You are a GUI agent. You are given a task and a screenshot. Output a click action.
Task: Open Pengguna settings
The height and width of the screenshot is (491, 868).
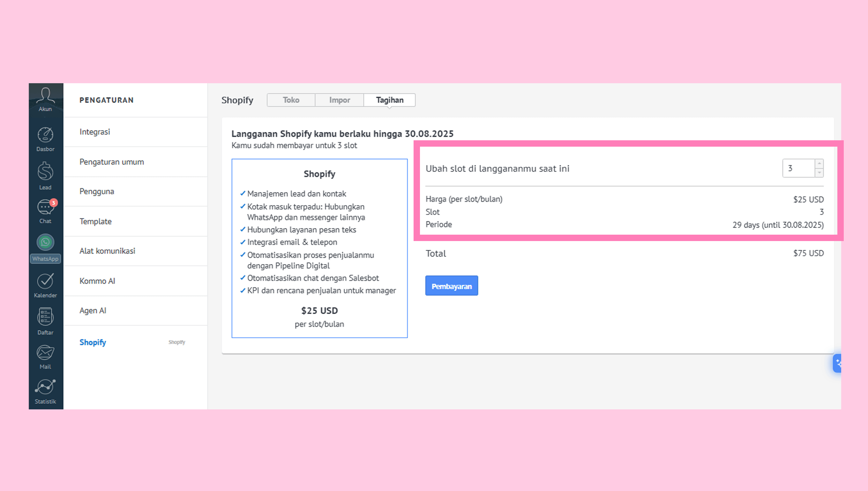135,192
